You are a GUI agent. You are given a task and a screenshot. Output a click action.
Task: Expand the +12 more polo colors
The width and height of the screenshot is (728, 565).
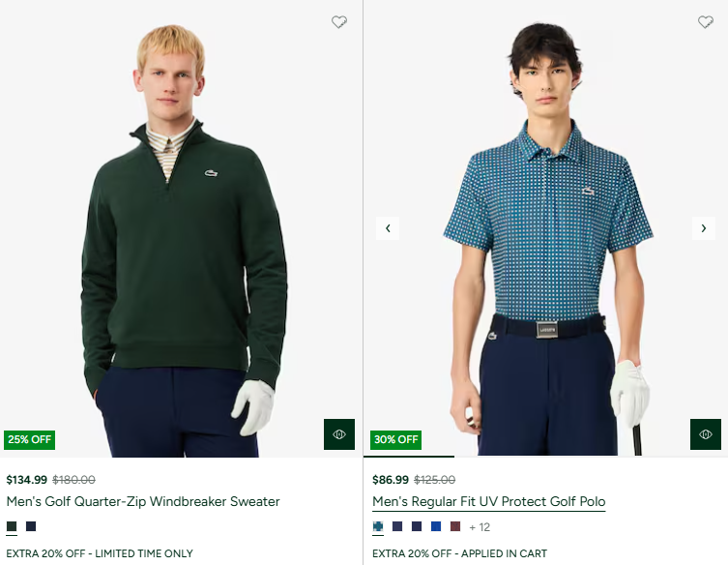pyautogui.click(x=480, y=527)
